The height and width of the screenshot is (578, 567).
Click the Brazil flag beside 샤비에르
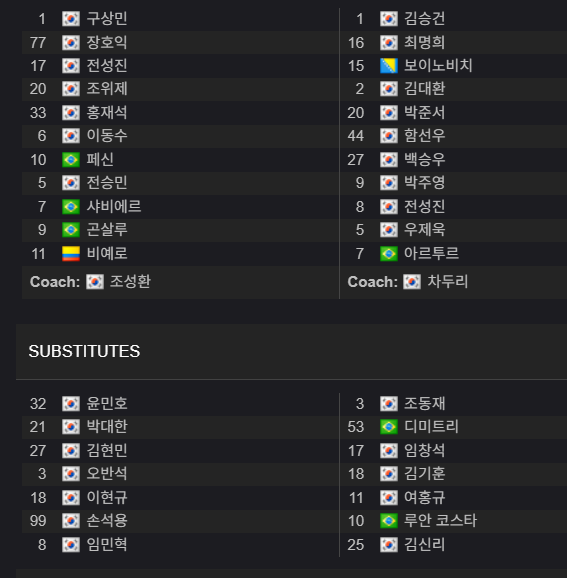(71, 207)
